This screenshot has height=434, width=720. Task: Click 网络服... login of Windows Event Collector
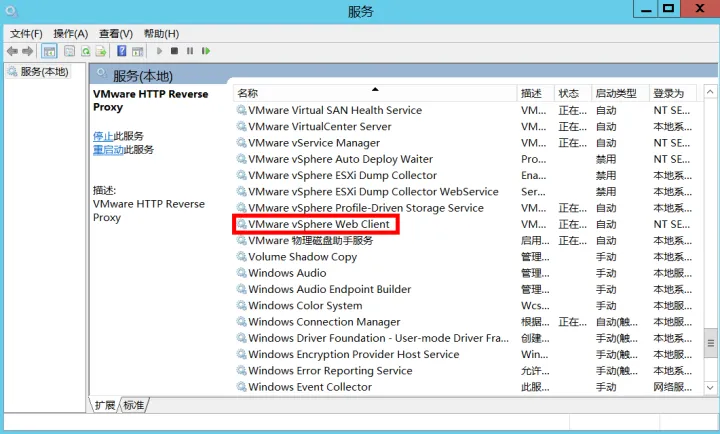673,387
